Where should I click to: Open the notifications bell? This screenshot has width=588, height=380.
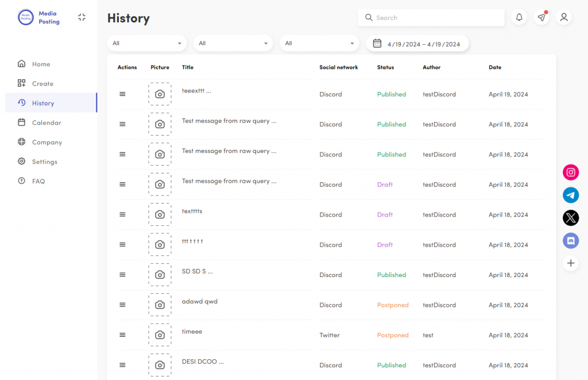(x=519, y=17)
